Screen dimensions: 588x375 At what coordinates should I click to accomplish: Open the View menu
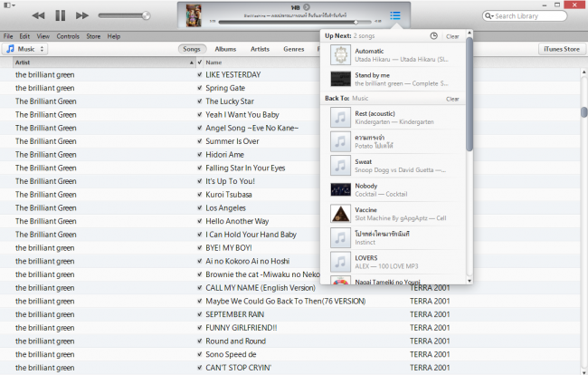pyautogui.click(x=43, y=36)
